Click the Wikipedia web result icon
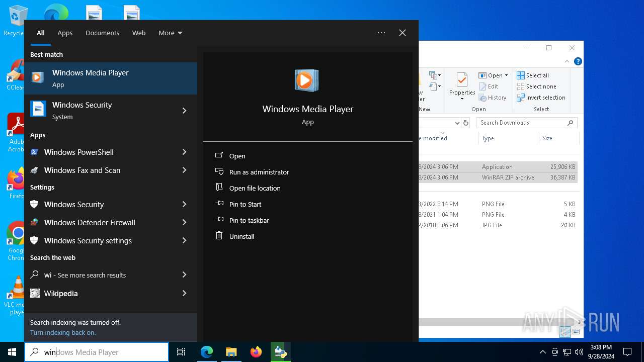Image resolution: width=644 pixels, height=362 pixels. point(35,293)
